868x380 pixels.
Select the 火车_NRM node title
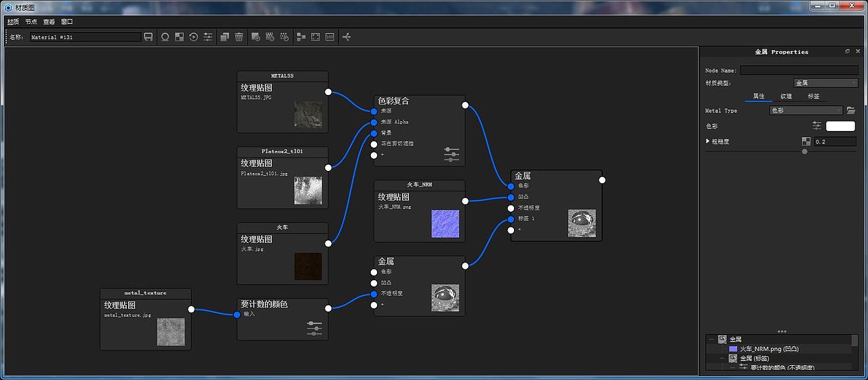(x=419, y=185)
